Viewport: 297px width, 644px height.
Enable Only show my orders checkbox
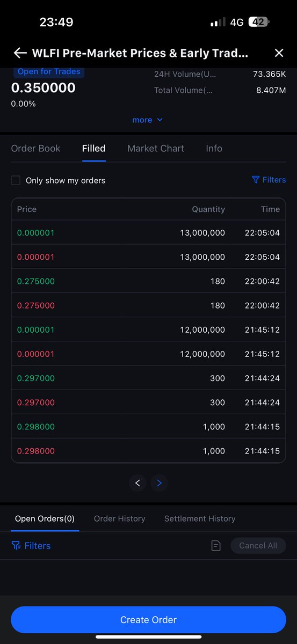click(16, 180)
